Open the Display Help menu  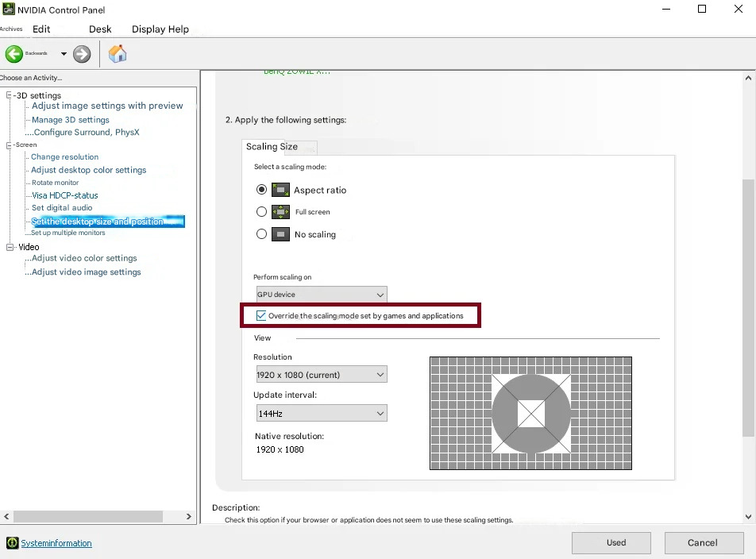[x=160, y=29]
